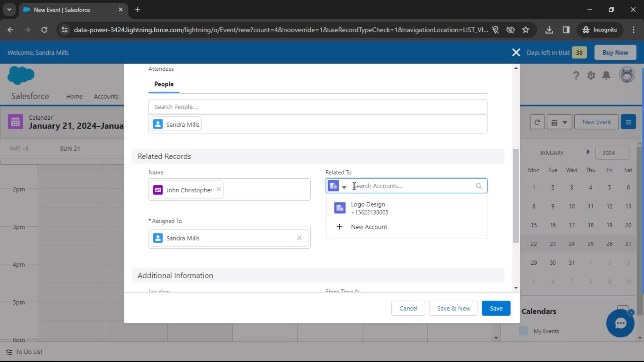Click the Additional Information section header

coord(318,276)
